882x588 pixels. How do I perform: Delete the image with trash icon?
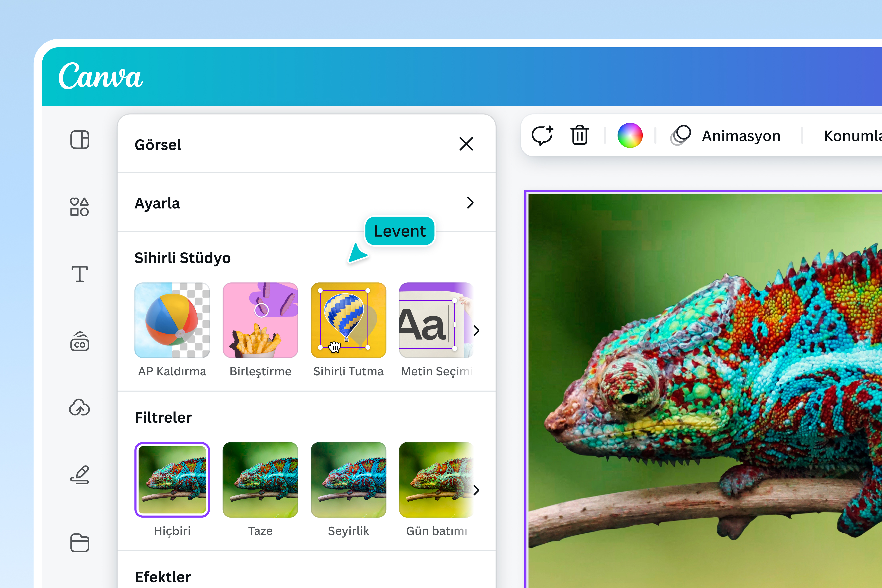579,135
